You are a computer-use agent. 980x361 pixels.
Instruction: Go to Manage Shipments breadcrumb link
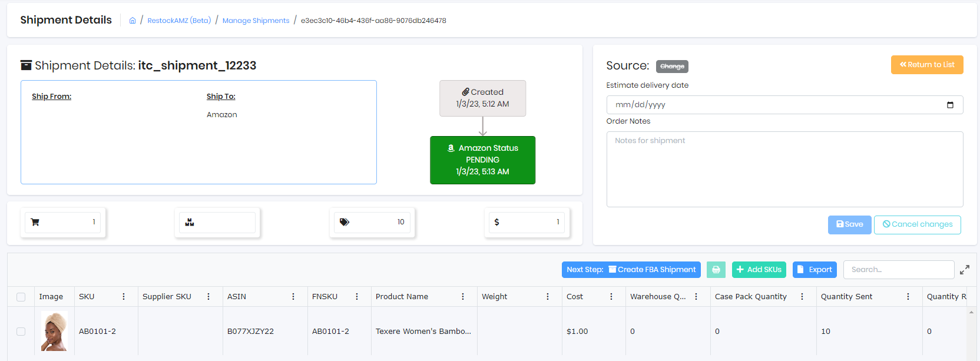(x=256, y=21)
